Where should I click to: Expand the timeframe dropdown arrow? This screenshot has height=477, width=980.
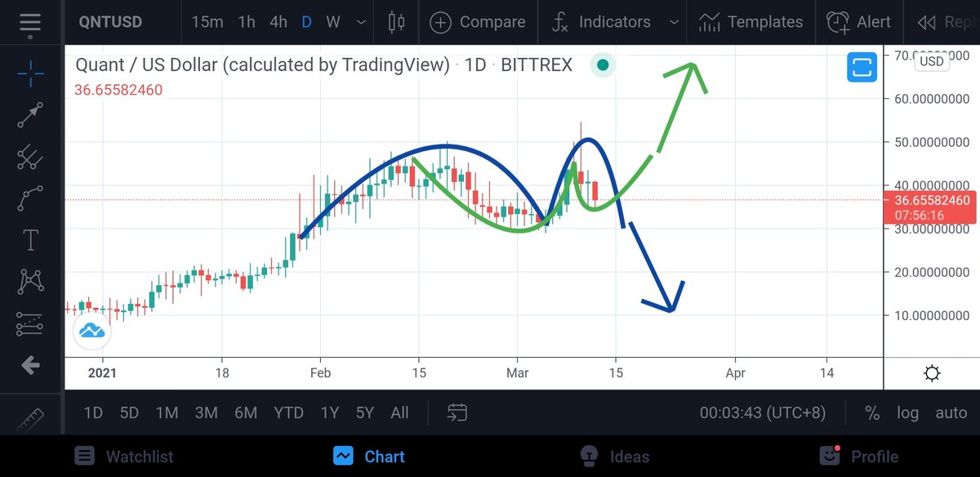pyautogui.click(x=361, y=22)
